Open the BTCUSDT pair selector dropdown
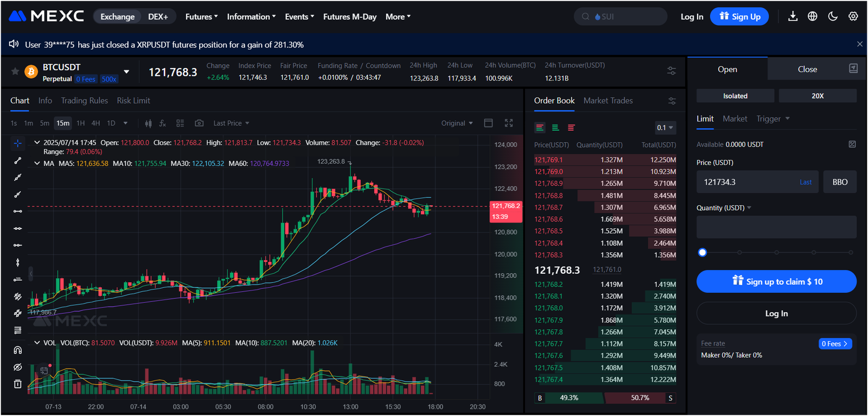 126,72
